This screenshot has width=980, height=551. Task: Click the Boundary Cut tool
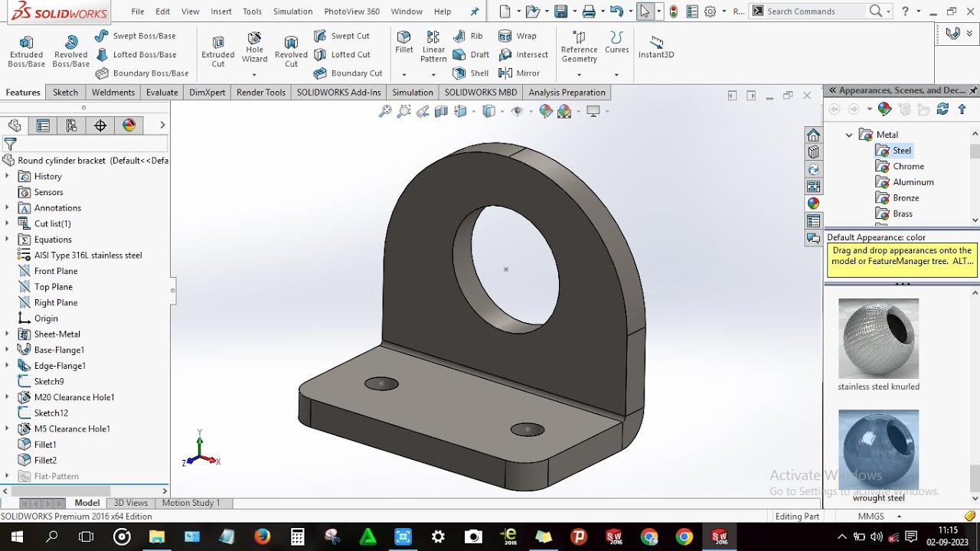(x=348, y=73)
